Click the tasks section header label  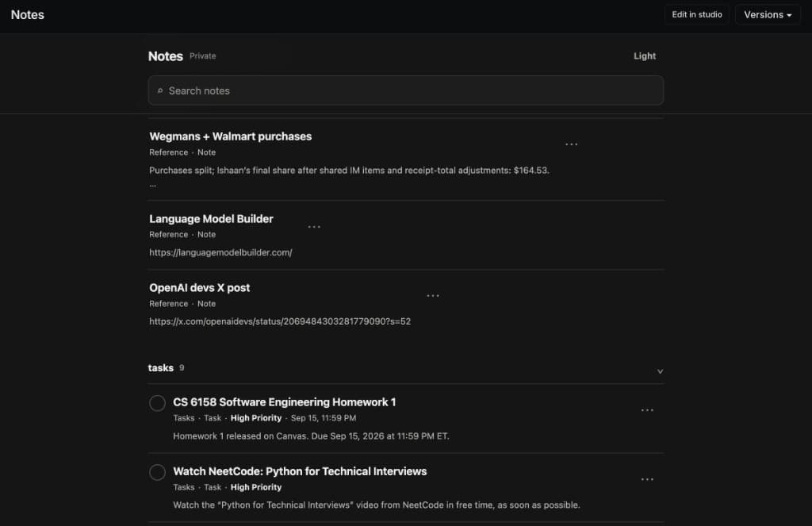coord(160,368)
